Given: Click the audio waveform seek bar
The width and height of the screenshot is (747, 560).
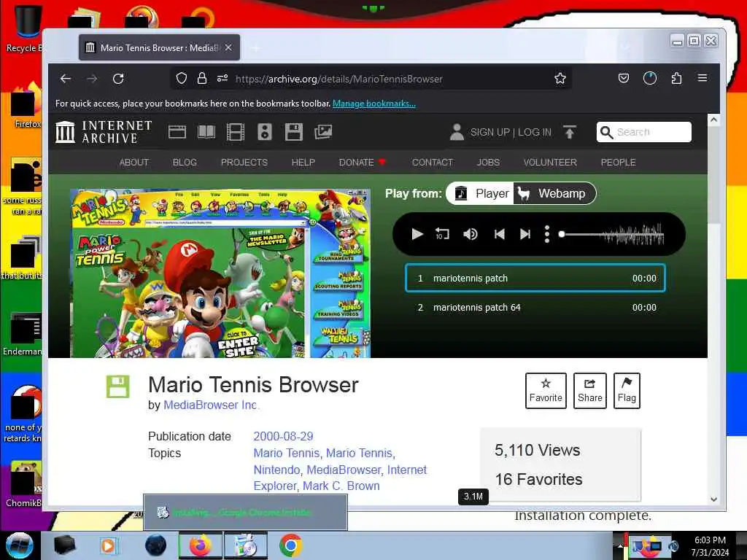Looking at the screenshot, I should (x=612, y=234).
